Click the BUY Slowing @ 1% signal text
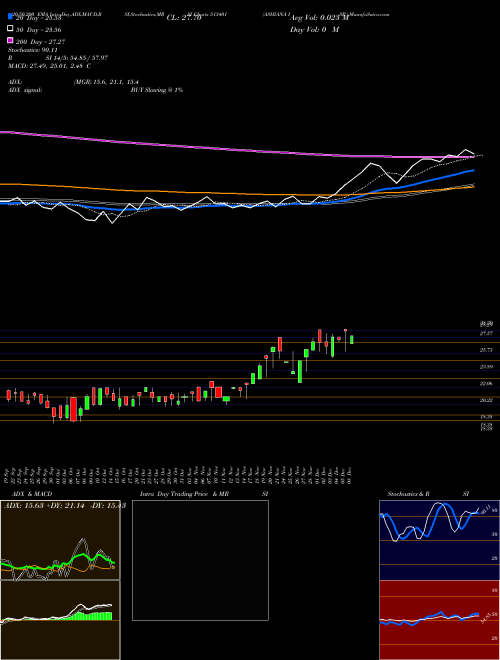Screen dimensions: 500x660 [x=157, y=90]
